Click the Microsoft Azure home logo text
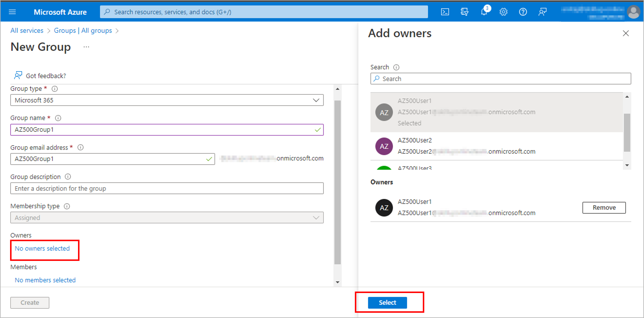Image resolution: width=644 pixels, height=318 pixels. (60, 12)
